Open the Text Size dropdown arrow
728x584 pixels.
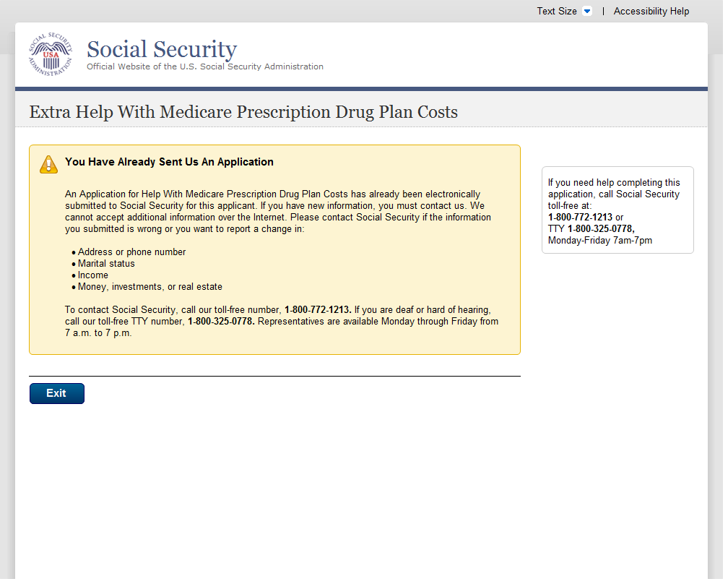pos(586,12)
